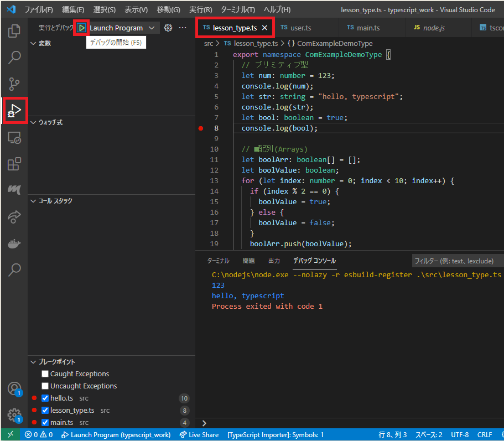Viewport: 504px width, 441px height.
Task: Open the Explorer sidebar icon
Action: (14, 31)
